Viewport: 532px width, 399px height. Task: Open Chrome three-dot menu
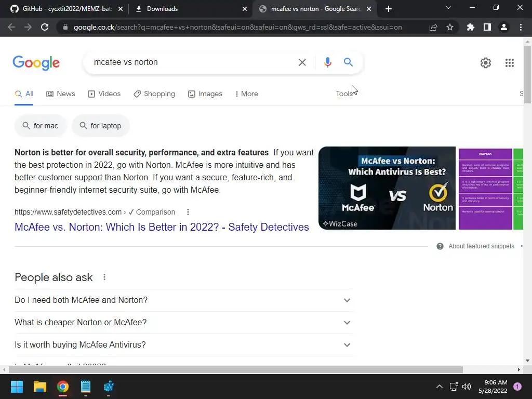[521, 27]
